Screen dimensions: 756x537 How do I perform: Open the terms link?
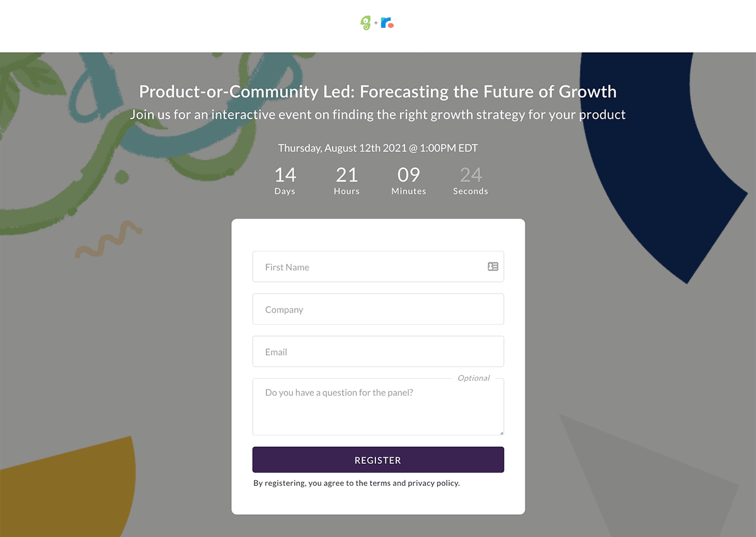[379, 483]
